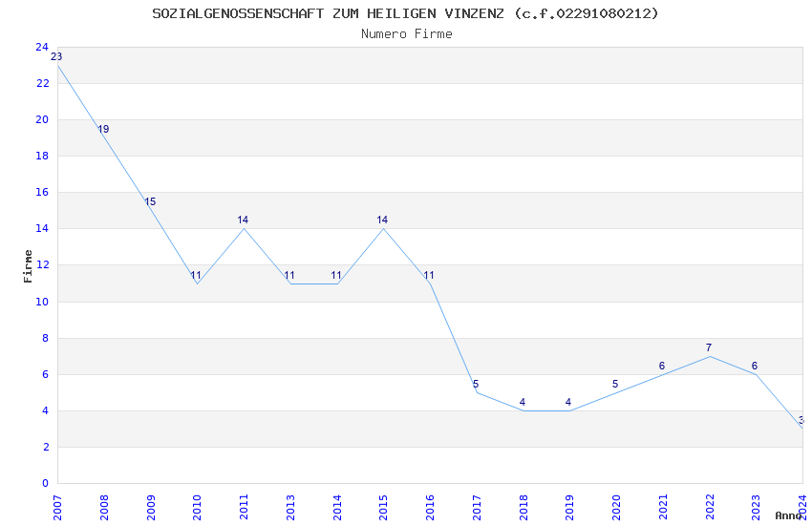The image size is (812, 525).
Task: Select the 2016 data point labeled 11
Action: point(429,275)
